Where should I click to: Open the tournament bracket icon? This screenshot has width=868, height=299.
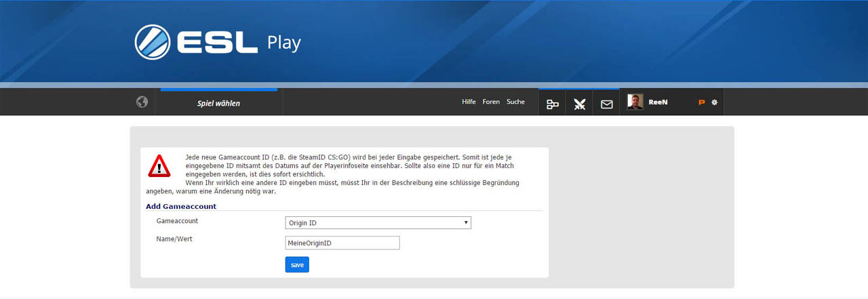[553, 104]
